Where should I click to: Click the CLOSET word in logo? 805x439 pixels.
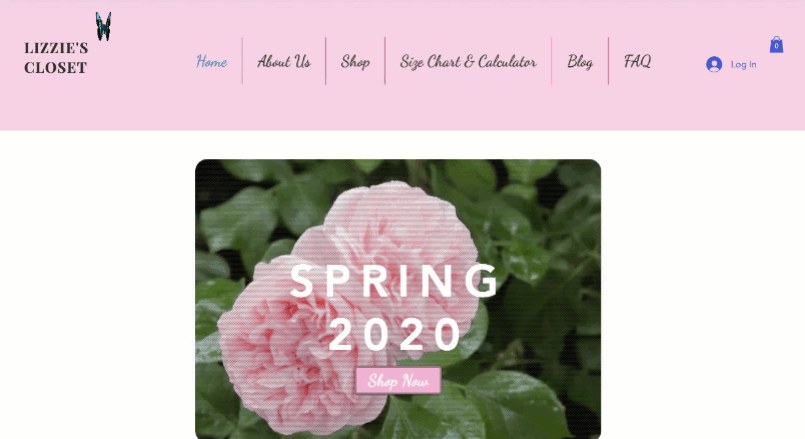pyautogui.click(x=55, y=67)
